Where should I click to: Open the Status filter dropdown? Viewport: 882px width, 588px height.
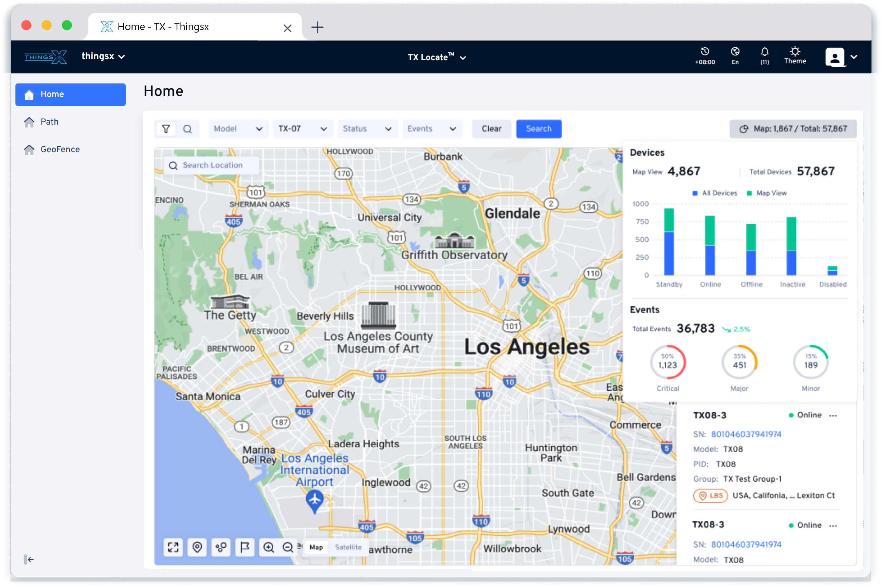(x=367, y=129)
